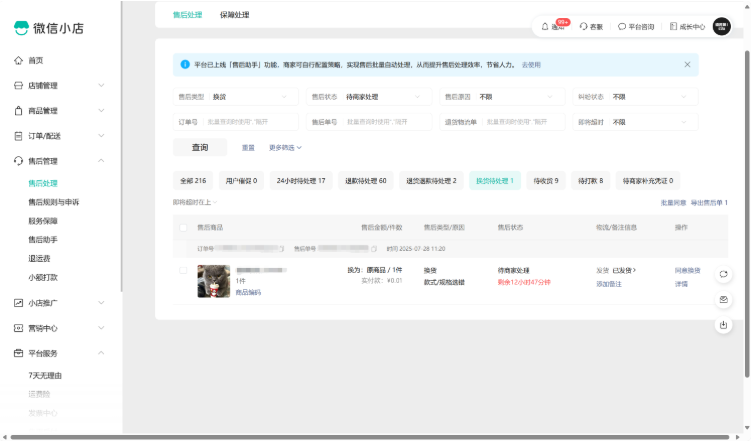Tick the select-all checkbox in table header

point(183,228)
